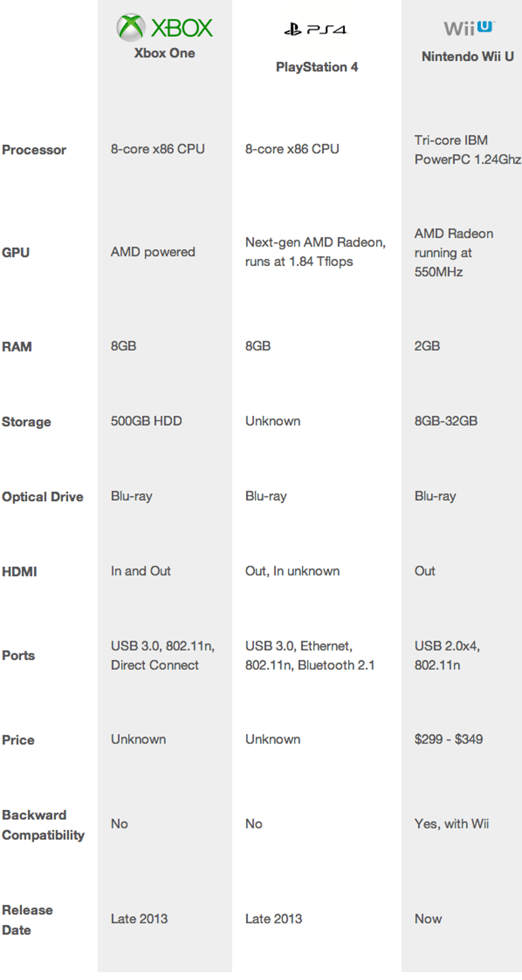
Task: Select the Xbox One column header
Action: click(x=164, y=53)
